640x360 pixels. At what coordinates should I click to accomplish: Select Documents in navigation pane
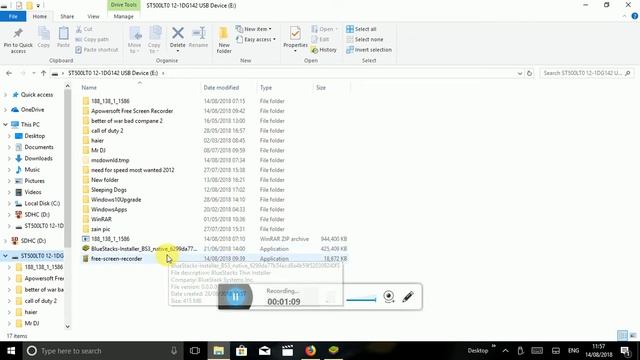[x=38, y=147]
